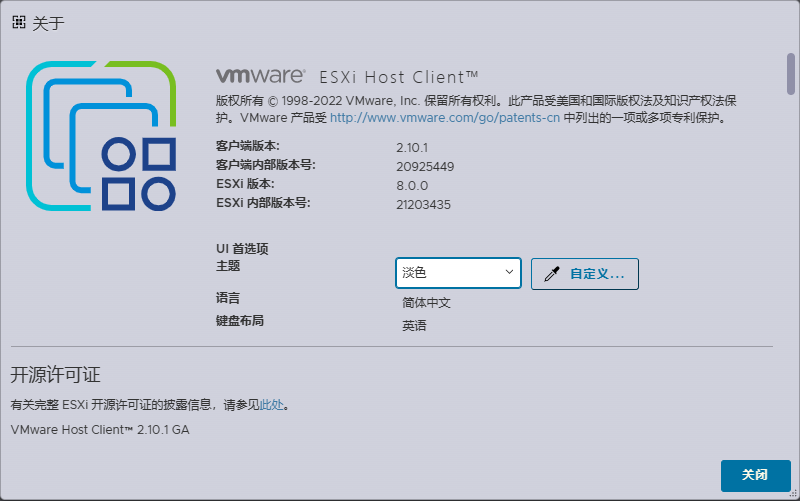Open the VMware patents-cn link
Screen dimensions: 800x501
[x=444, y=118]
